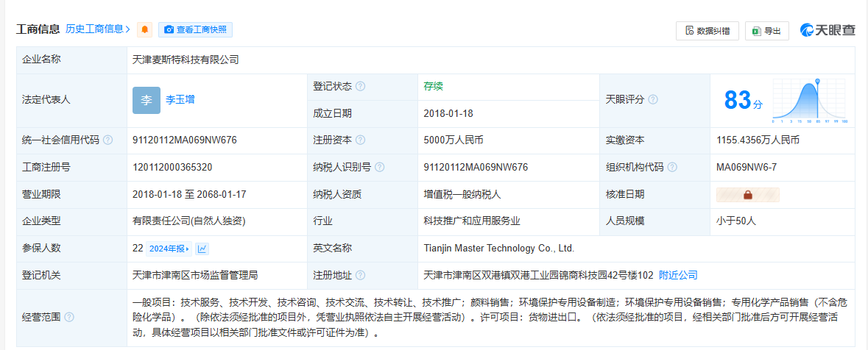Screen dimensions: 868x350
Task: Click organization code MA069NW6-7
Action: click(x=747, y=167)
